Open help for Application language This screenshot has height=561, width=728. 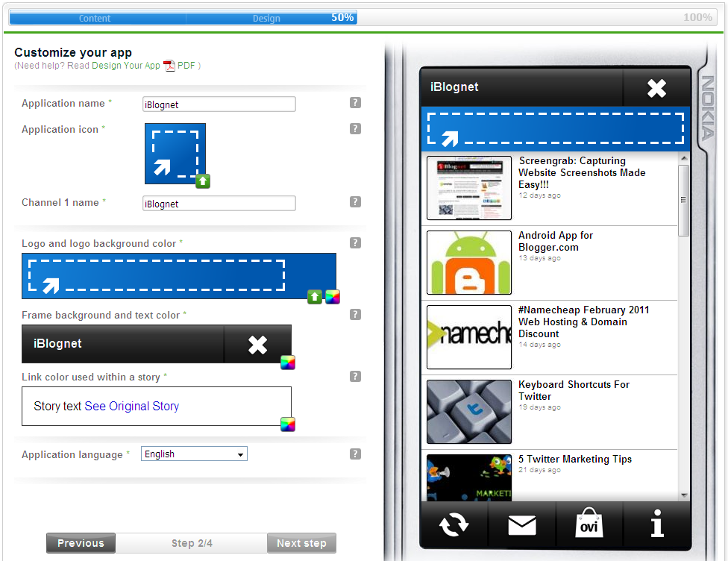(x=355, y=454)
